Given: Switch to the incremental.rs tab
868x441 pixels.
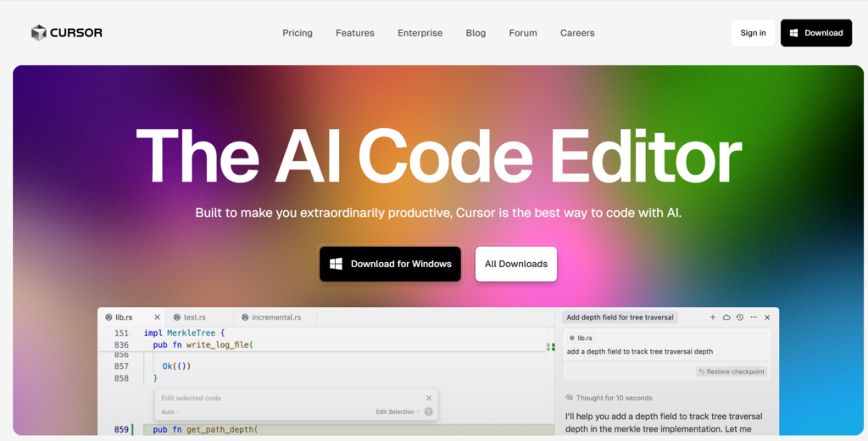Looking at the screenshot, I should pyautogui.click(x=276, y=317).
